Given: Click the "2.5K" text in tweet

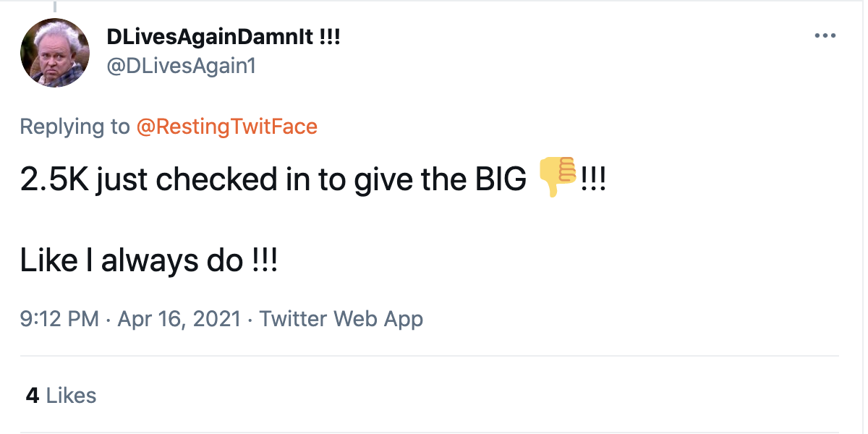Looking at the screenshot, I should (53, 180).
